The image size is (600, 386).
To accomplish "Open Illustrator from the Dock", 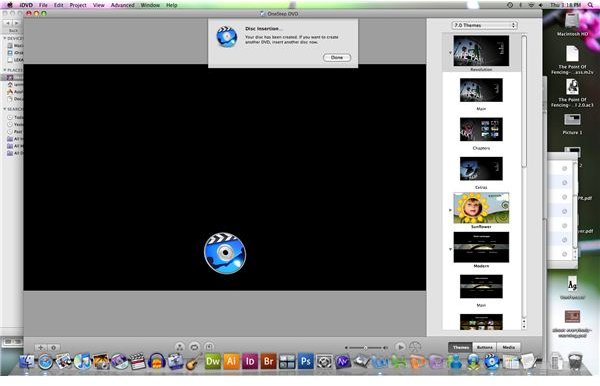I will 231,361.
